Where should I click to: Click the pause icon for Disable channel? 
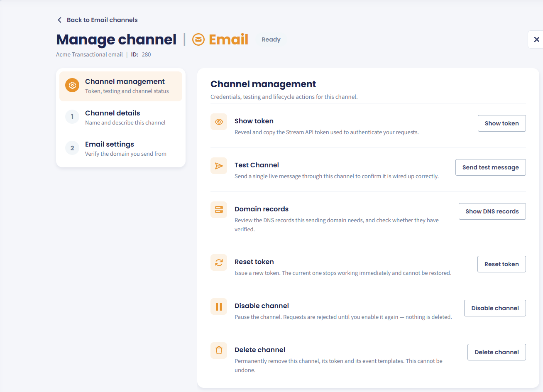coord(219,306)
